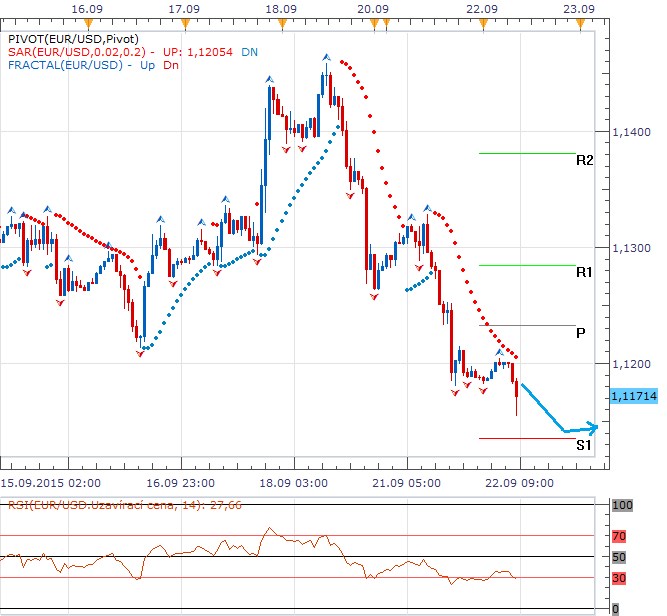The image size is (667, 616).
Task: Click the current price tag 1,11714
Action: (632, 396)
